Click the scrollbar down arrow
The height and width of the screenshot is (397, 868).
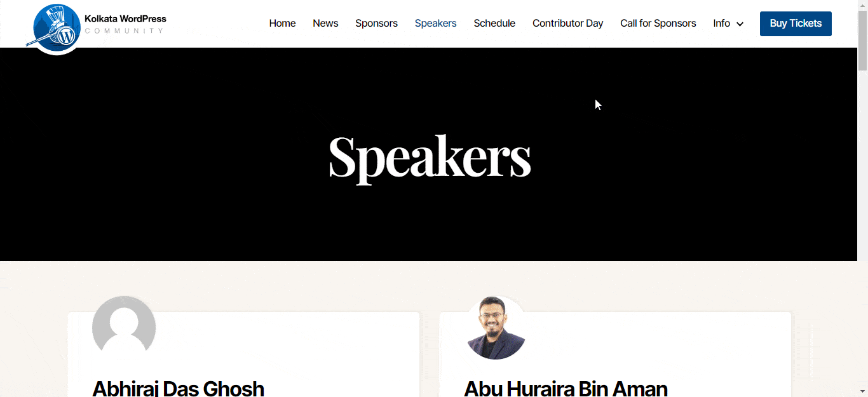pyautogui.click(x=862, y=391)
